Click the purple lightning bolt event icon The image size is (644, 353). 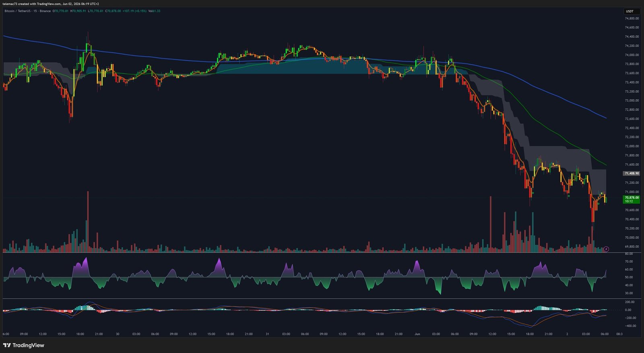(x=606, y=249)
